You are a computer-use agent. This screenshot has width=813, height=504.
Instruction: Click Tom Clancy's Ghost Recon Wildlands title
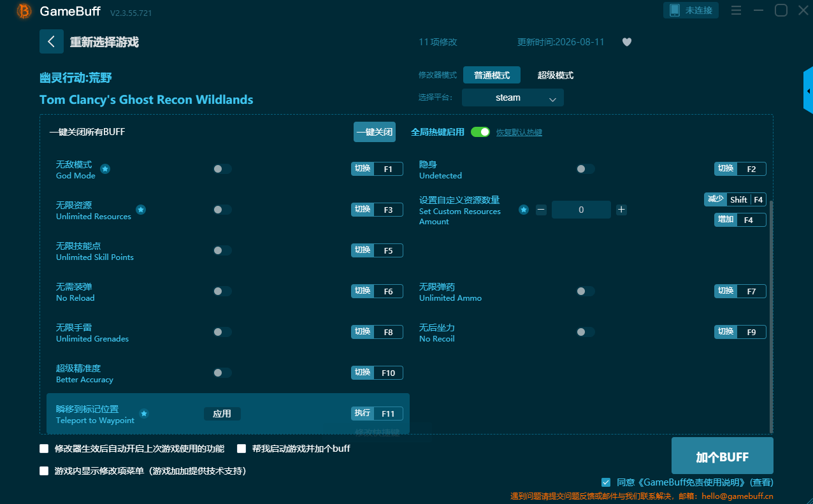[147, 99]
